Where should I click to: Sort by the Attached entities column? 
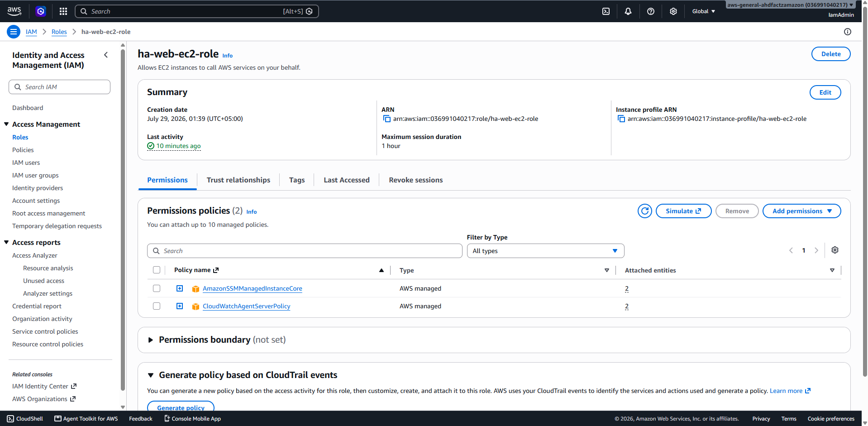[x=832, y=270]
